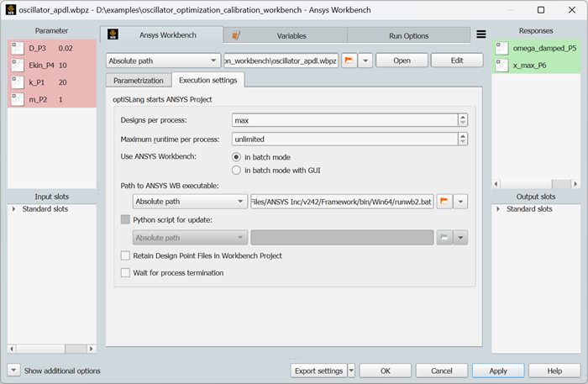Click the browse folder icon for project file

[x=348, y=60]
